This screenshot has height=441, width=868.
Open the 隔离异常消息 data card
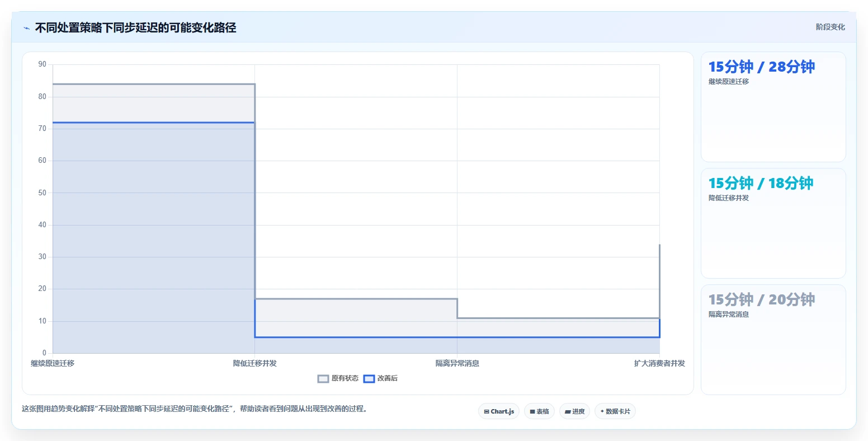(773, 340)
